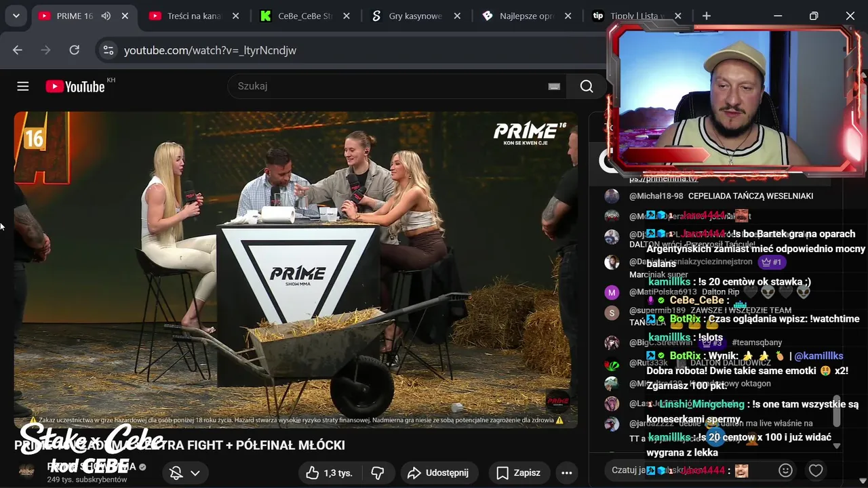Switch to the PRIME 16 tab
Screen dimensions: 868x488
coord(74,16)
